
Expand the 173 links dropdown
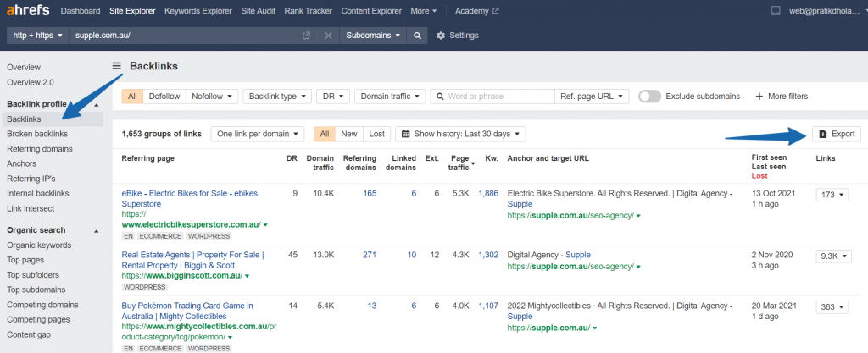(x=832, y=195)
